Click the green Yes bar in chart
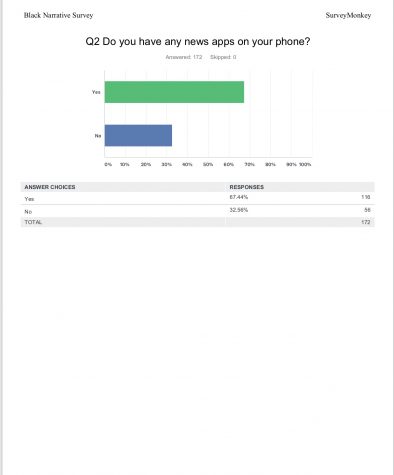Screen dimensions: 394x475 click(174, 92)
